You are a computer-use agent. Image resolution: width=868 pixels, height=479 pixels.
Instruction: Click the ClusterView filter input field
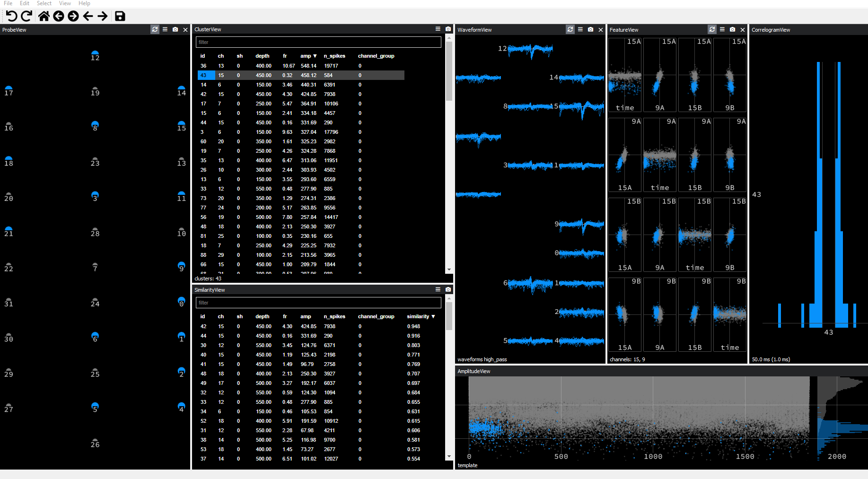coord(318,42)
